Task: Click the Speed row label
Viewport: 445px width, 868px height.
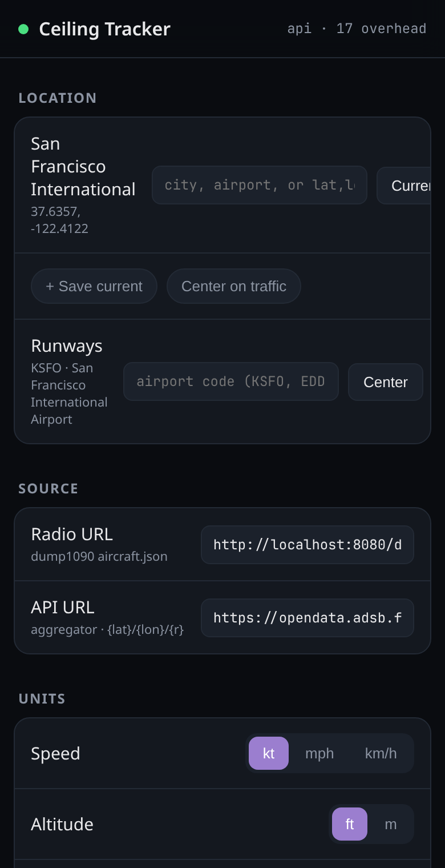Action: (x=55, y=753)
